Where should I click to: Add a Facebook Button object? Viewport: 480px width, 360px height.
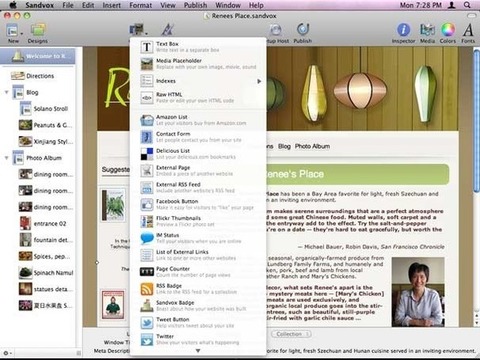coord(198,204)
